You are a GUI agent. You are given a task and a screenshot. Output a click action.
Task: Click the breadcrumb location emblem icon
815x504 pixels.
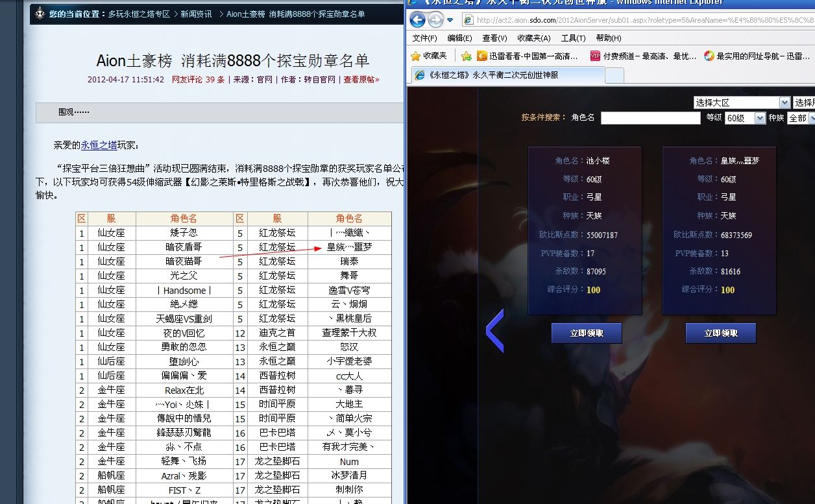click(40, 13)
